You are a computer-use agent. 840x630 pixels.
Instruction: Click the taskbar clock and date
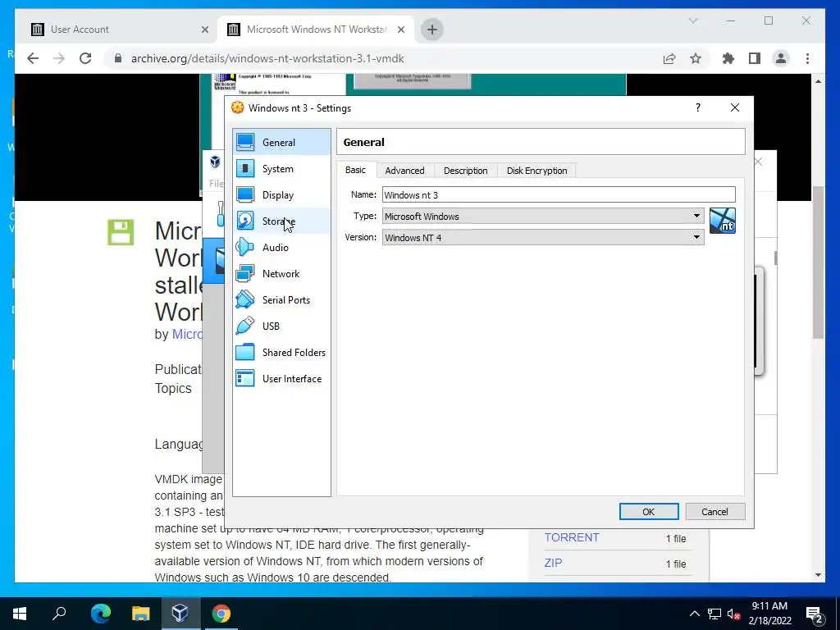pos(769,614)
